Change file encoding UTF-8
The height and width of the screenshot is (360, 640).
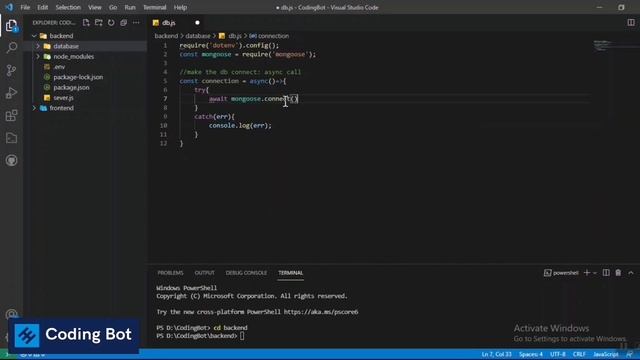[558, 354]
